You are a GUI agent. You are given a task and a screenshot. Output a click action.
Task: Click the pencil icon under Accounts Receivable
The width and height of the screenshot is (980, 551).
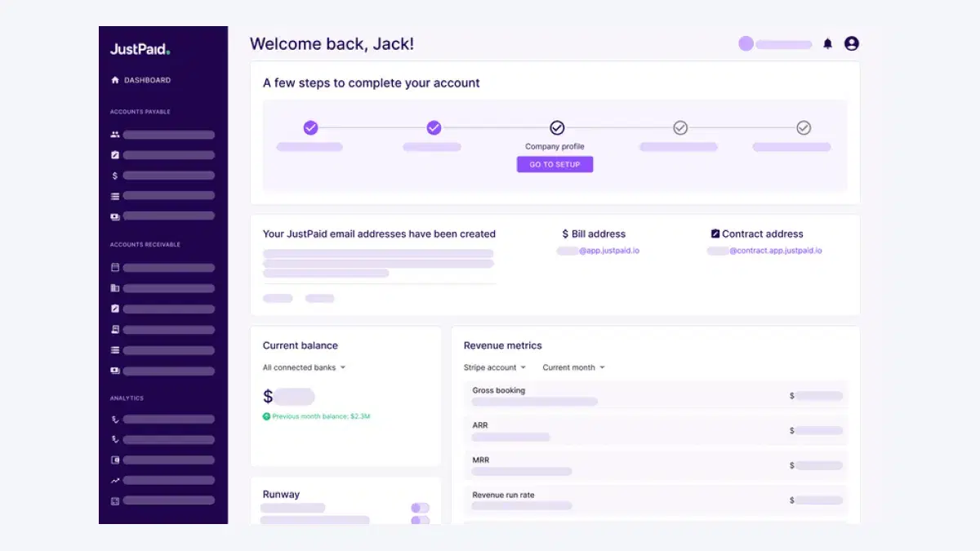pyautogui.click(x=115, y=309)
